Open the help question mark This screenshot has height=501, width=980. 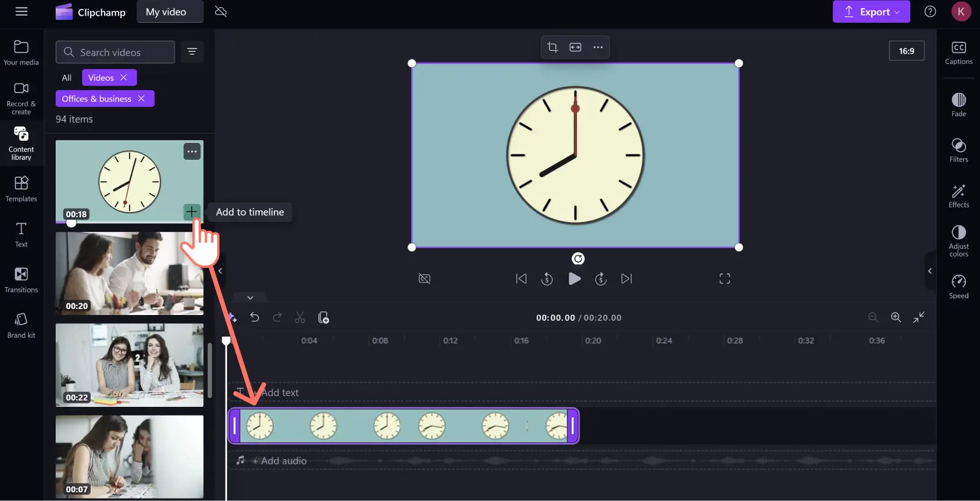point(930,12)
